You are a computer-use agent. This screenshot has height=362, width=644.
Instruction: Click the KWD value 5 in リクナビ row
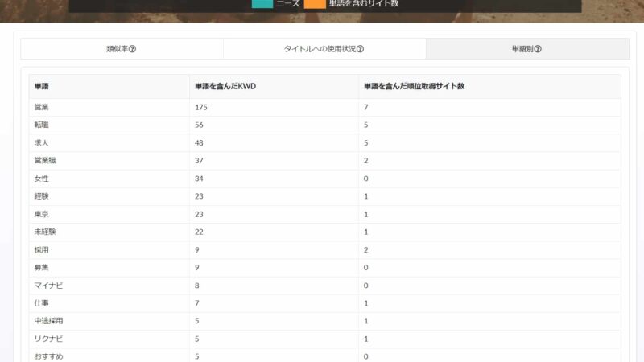[197, 339]
